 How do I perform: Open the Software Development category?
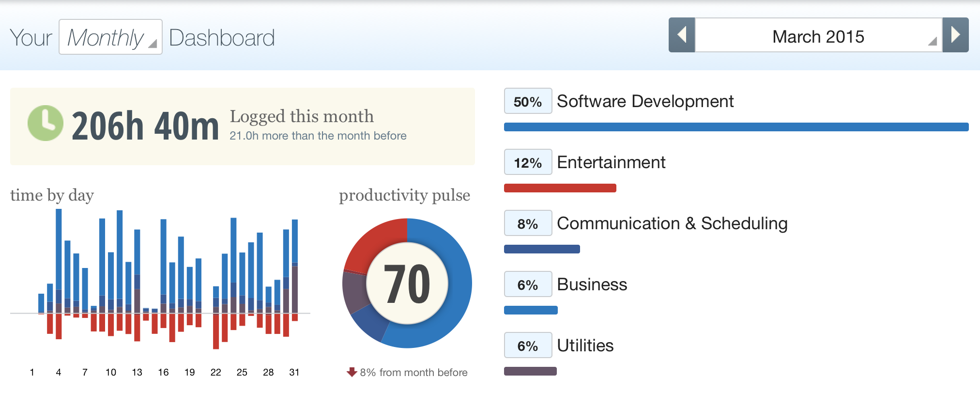click(x=645, y=101)
